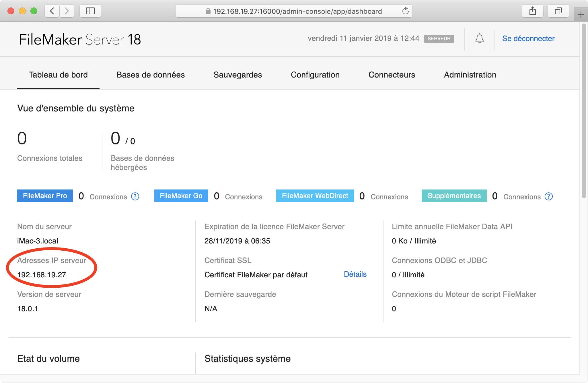
Task: Click the yellow minimize window button
Action: 22,11
